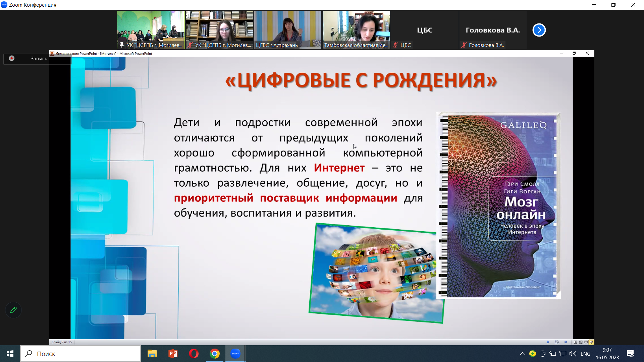Click the Слайд 2 из 15 status text

pyautogui.click(x=62, y=342)
